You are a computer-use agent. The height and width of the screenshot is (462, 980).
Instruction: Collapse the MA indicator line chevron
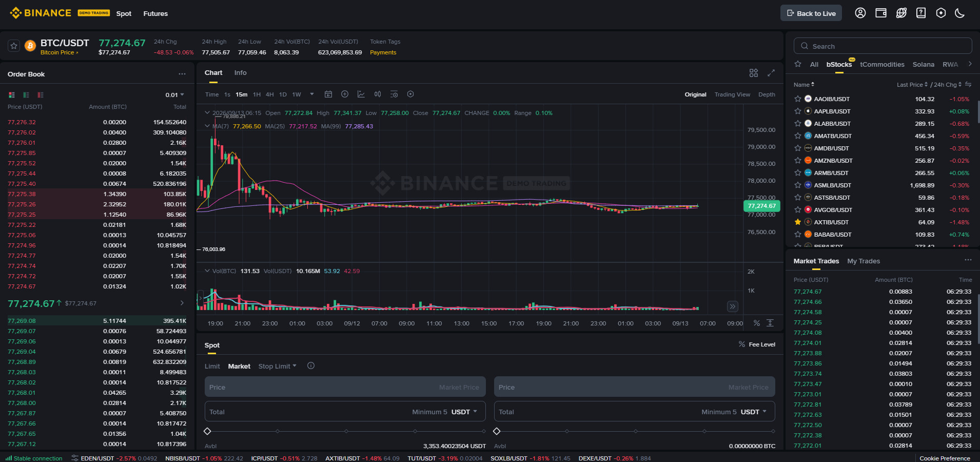point(207,126)
